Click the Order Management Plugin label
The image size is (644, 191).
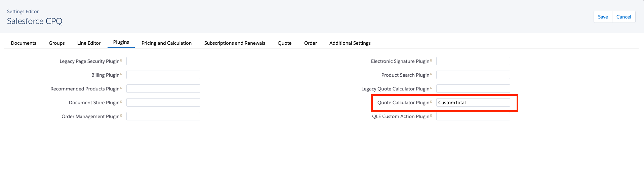90,116
